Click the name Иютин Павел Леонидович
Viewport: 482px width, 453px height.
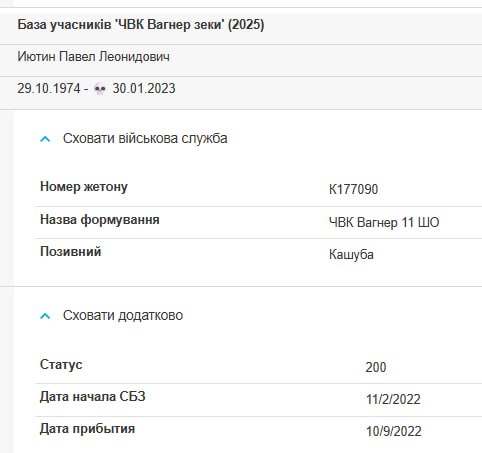tap(93, 57)
